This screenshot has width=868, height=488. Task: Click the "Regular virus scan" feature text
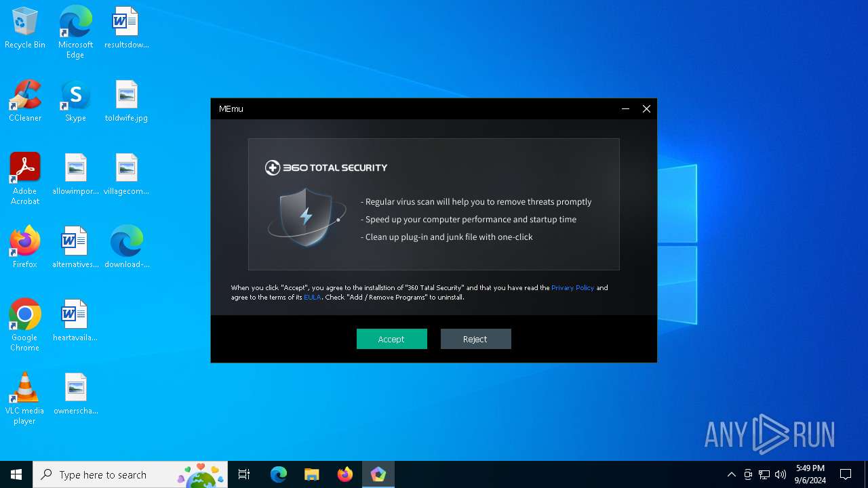(x=476, y=201)
